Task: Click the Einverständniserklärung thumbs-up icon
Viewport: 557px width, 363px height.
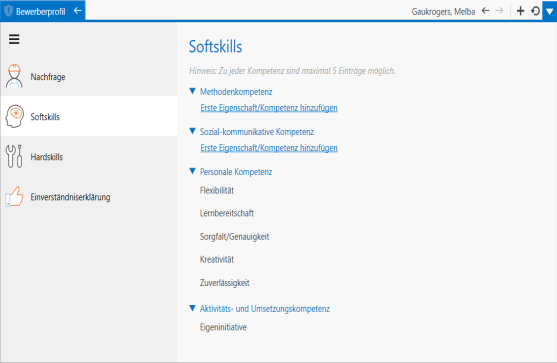Action: click(x=14, y=196)
